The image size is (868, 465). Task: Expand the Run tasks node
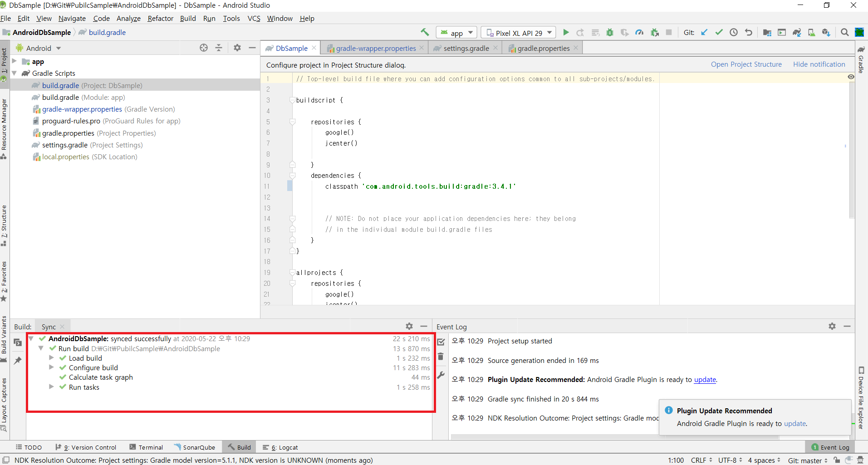coord(51,387)
